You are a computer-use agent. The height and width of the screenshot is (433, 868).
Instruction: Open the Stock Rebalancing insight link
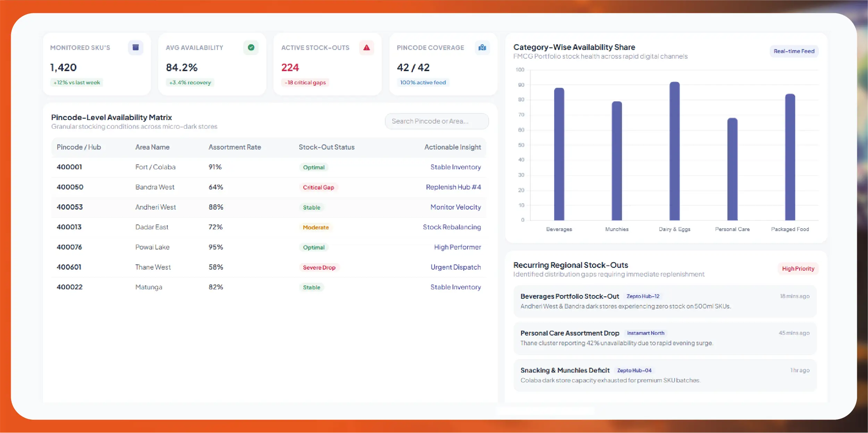(x=452, y=227)
